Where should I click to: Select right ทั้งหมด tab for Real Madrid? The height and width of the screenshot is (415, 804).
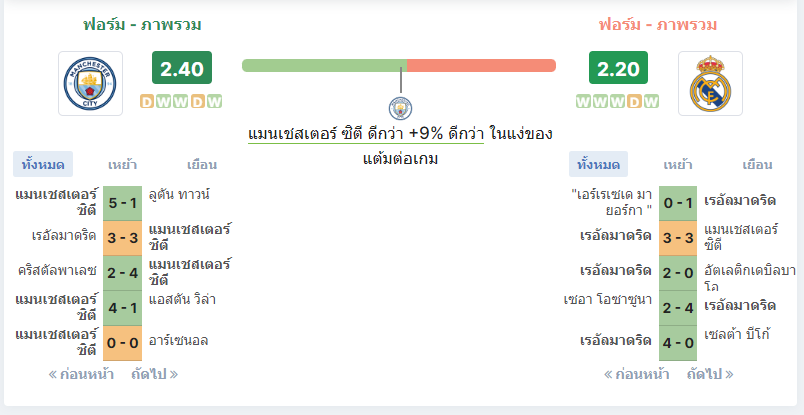pos(598,165)
